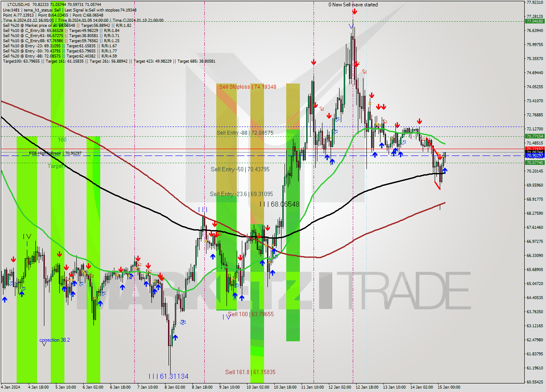546x392 pixels.
Task: Click the 'Sell 100 | 63.79655' target label
Action: tap(251, 314)
